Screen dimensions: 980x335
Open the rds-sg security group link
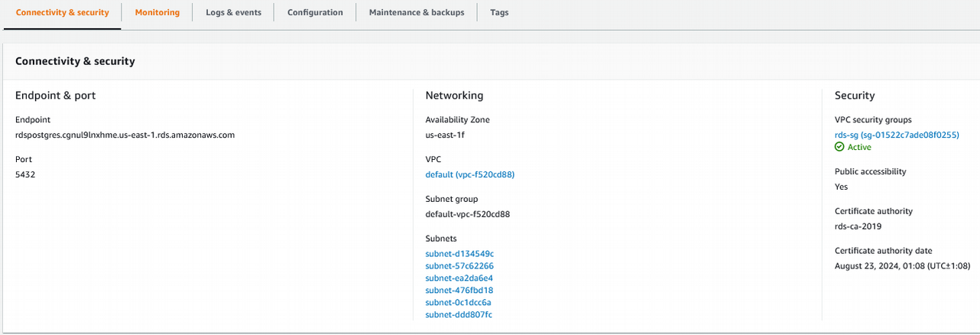[x=897, y=135]
